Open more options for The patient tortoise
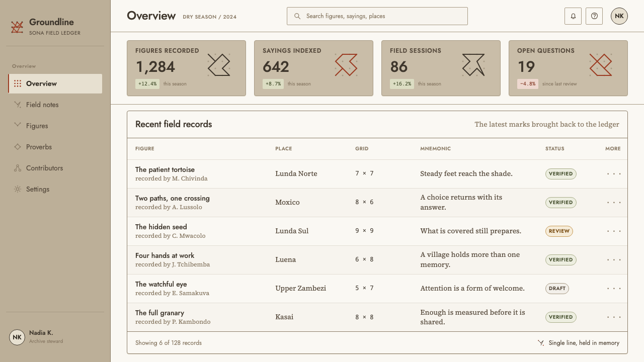 click(x=614, y=174)
